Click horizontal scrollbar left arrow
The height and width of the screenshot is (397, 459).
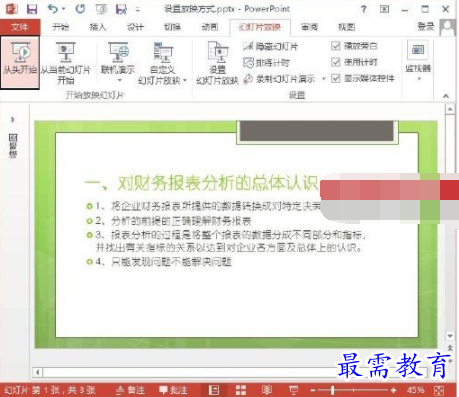point(38,372)
